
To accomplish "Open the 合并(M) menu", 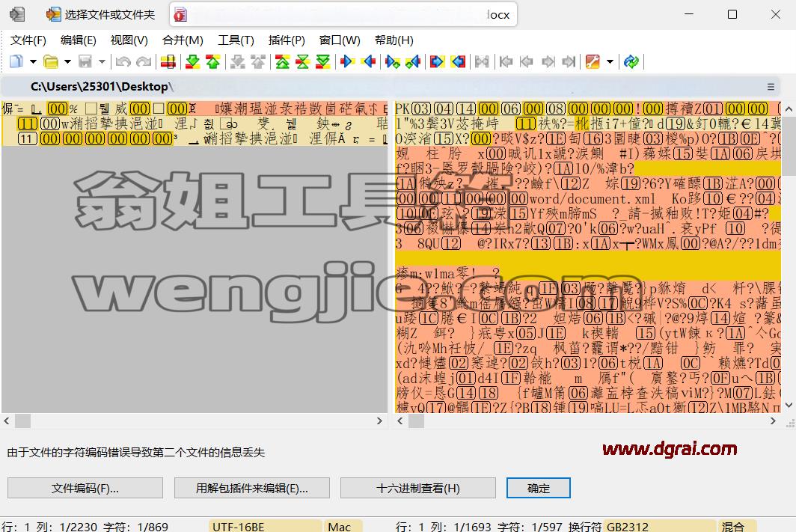I will (x=183, y=40).
